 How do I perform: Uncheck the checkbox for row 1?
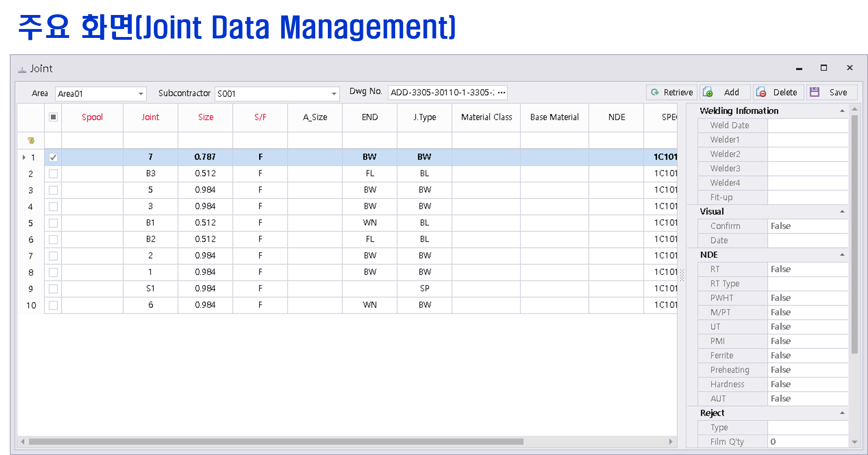click(x=53, y=157)
